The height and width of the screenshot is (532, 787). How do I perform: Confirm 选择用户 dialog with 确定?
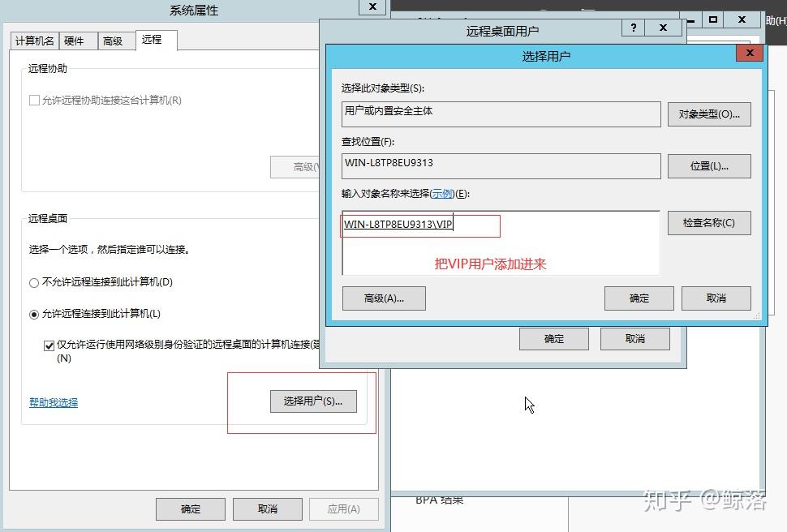pyautogui.click(x=638, y=298)
